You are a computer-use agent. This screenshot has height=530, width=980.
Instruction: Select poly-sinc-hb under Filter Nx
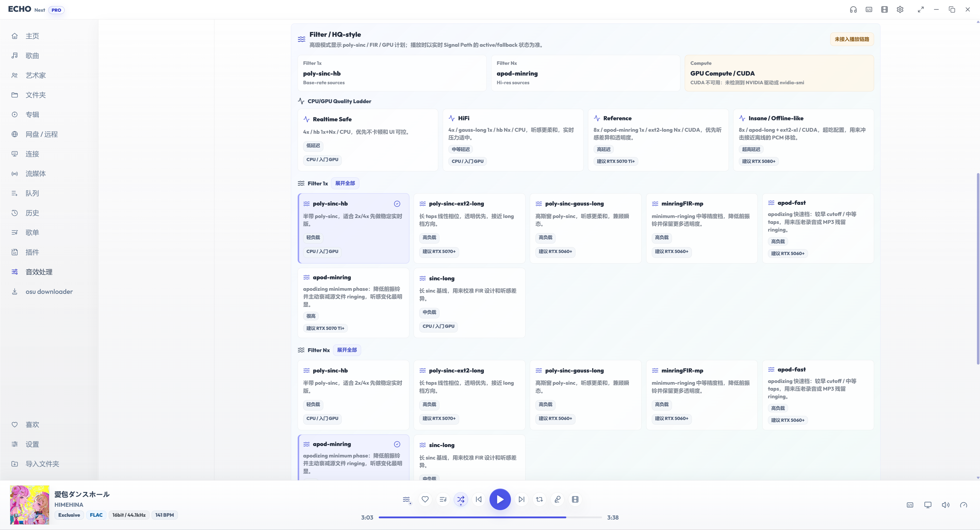(x=353, y=395)
